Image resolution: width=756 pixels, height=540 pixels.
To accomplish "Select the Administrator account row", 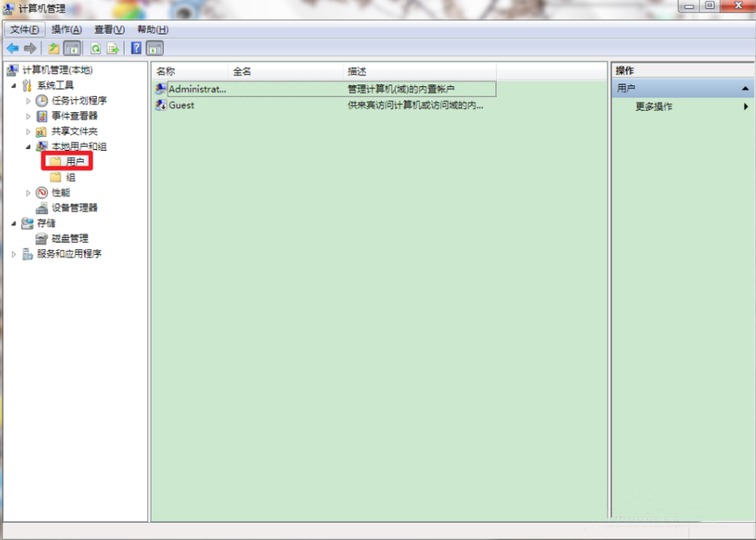I will tap(197, 88).
